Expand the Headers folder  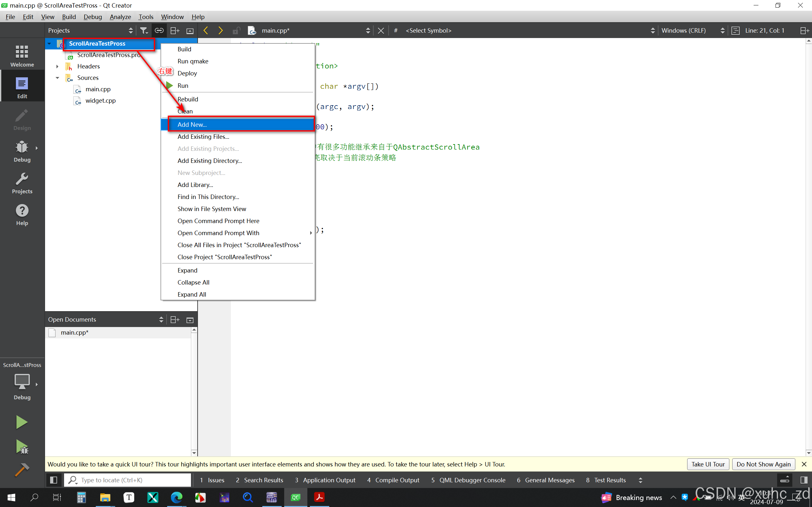[57, 67]
